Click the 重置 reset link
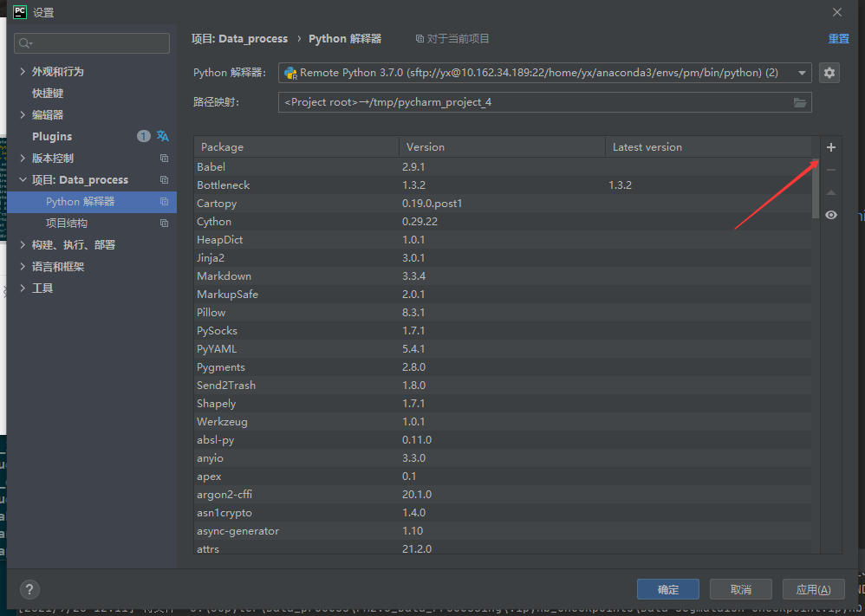The image size is (865, 616). pyautogui.click(x=837, y=38)
